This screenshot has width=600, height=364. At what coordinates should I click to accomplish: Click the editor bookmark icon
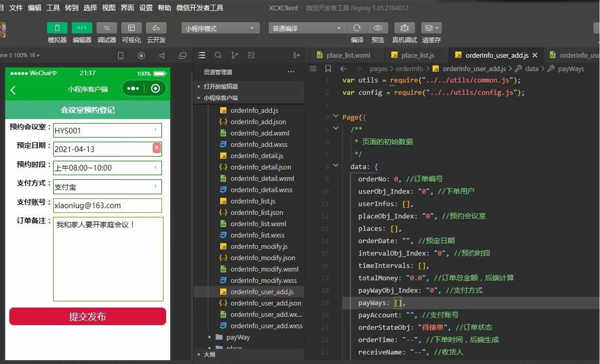[328, 68]
